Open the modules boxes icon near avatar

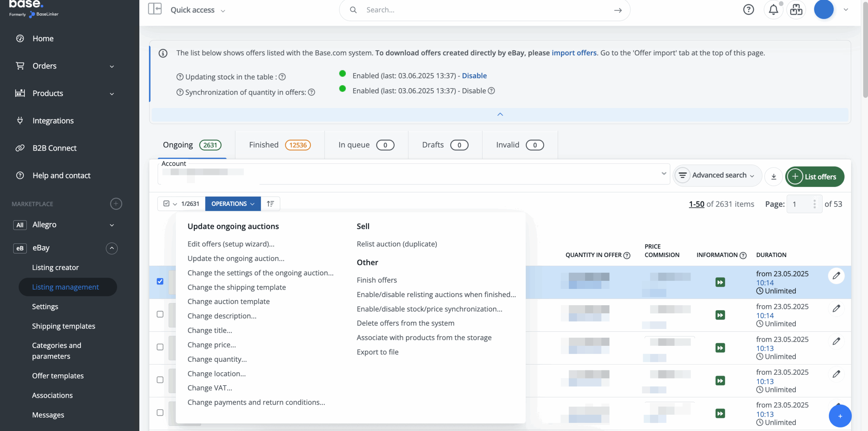click(796, 9)
